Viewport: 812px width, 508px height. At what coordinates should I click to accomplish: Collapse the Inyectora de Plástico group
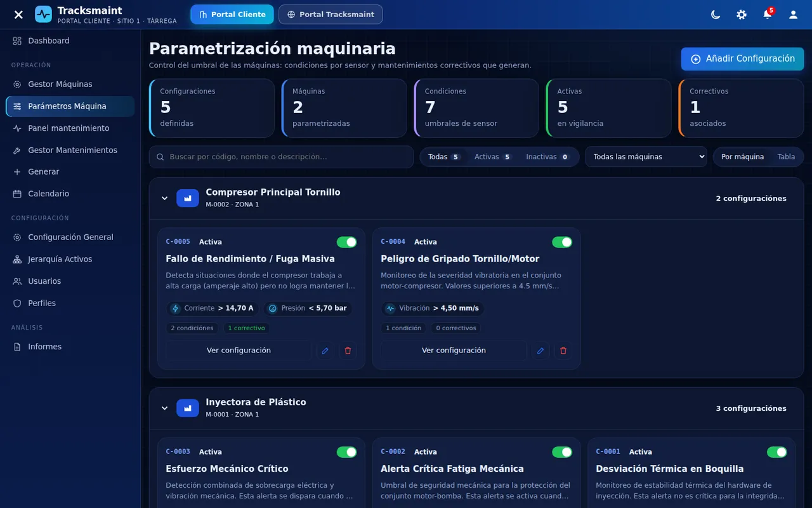click(165, 408)
